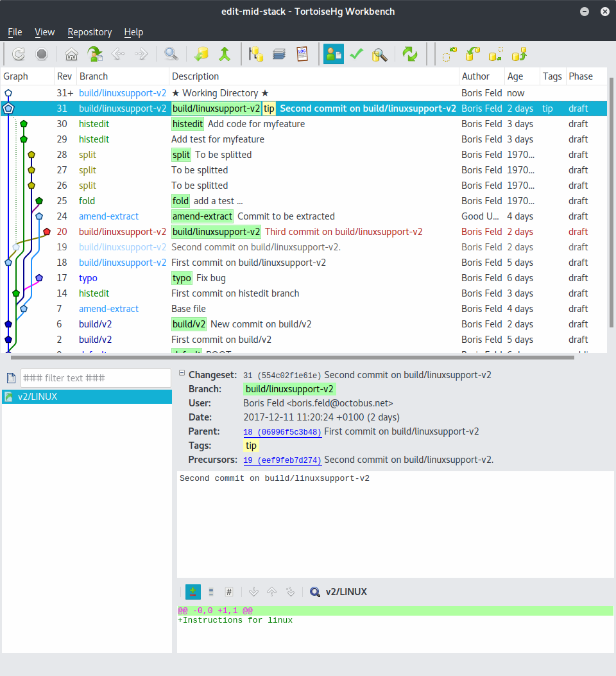Toggle the file view mode button
Screen dimensions: 616x676
pyautogui.click(x=211, y=592)
